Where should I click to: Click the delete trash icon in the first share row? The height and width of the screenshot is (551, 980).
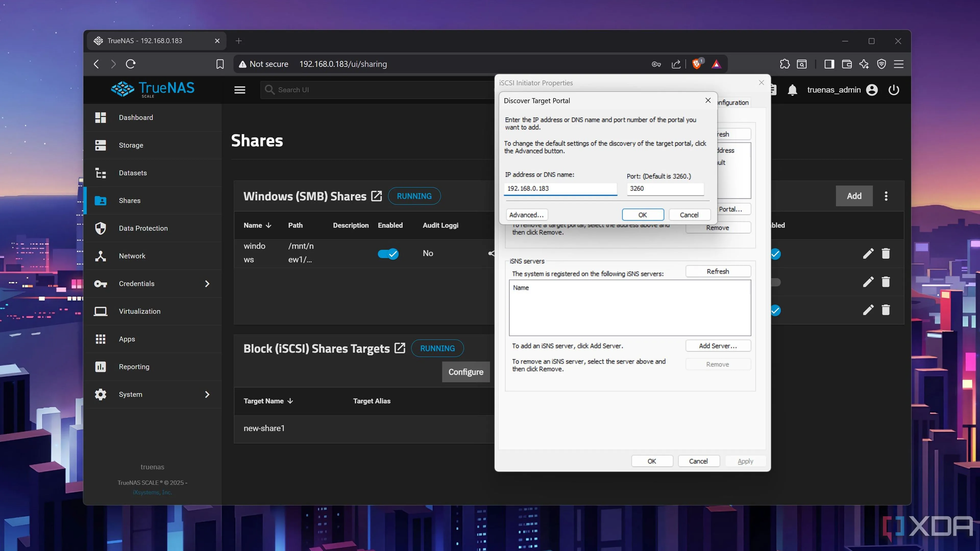click(x=886, y=253)
